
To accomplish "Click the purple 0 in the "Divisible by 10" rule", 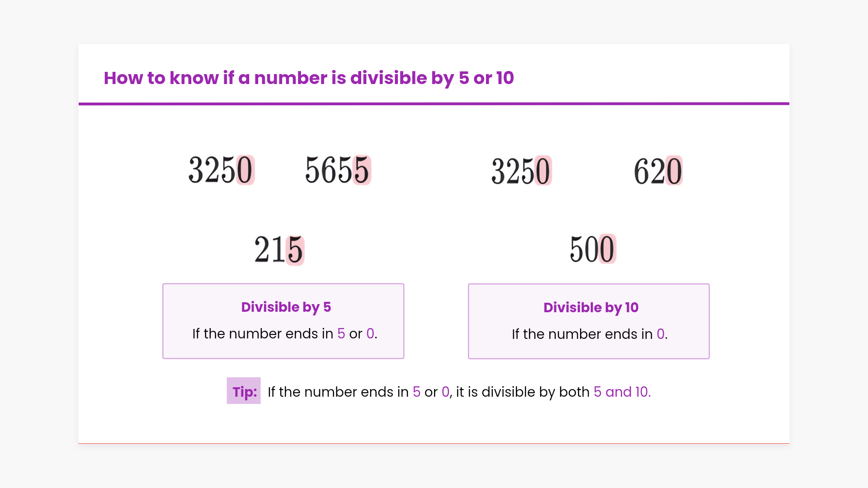I will (x=660, y=334).
